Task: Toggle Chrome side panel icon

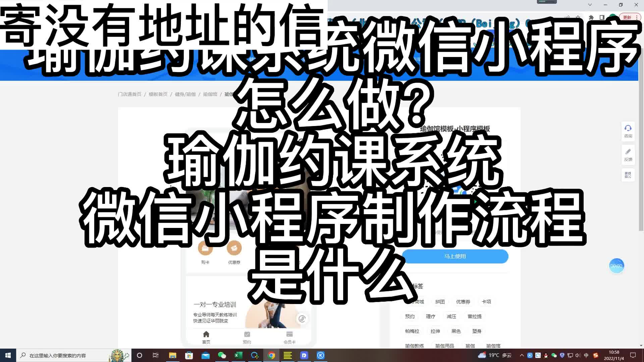Action: 602,17
